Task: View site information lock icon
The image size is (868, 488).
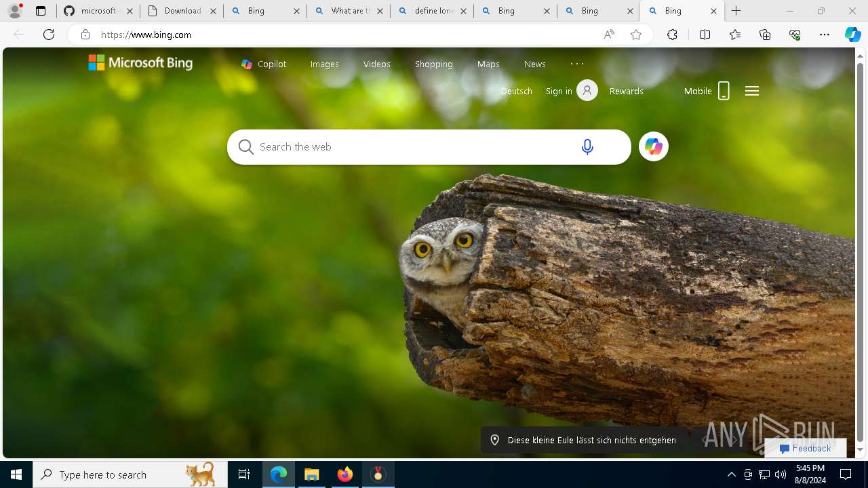Action: pyautogui.click(x=85, y=35)
